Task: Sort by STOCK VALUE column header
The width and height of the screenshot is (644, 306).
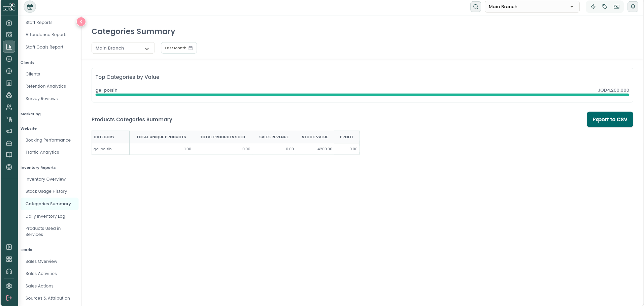Action: point(315,137)
